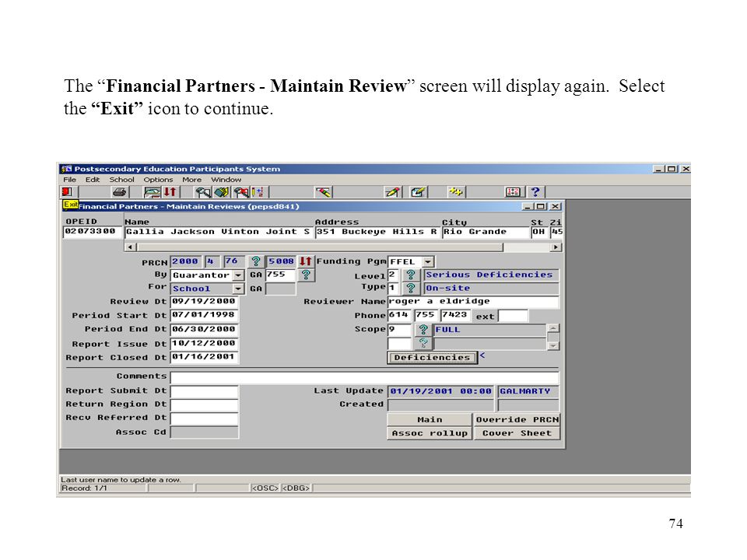This screenshot has width=747, height=560.
Task: Click the Review Dt field 09/19/2000
Action: point(205,302)
